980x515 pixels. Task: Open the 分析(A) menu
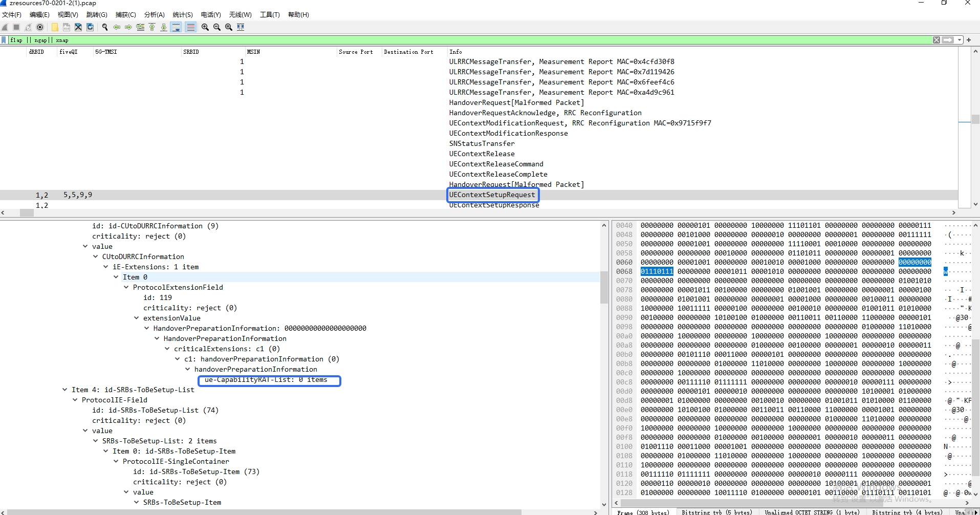(x=155, y=14)
